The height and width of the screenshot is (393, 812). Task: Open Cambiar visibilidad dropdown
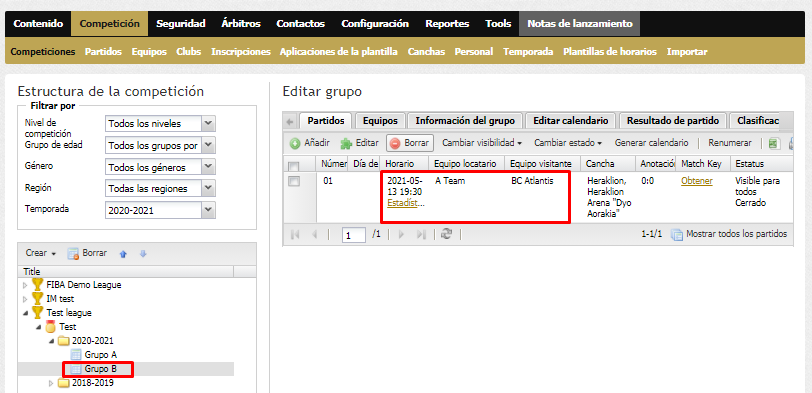(482, 142)
